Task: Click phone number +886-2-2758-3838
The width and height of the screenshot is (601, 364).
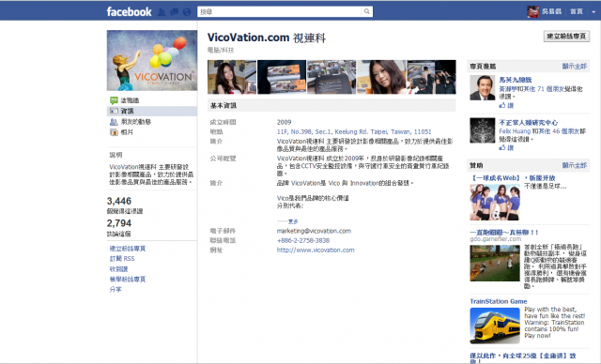Action: tap(302, 240)
